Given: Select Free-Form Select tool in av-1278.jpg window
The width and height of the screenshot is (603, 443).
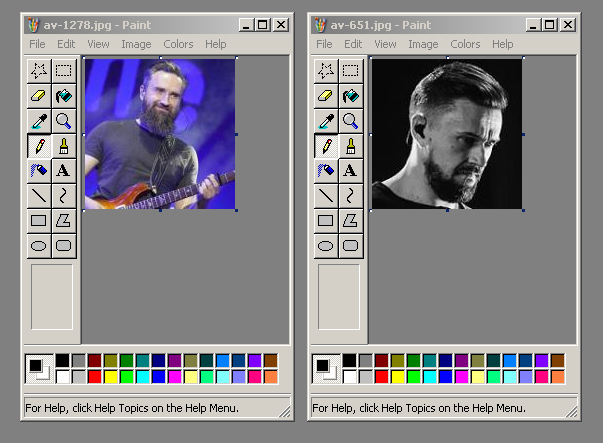Looking at the screenshot, I should point(39,71).
